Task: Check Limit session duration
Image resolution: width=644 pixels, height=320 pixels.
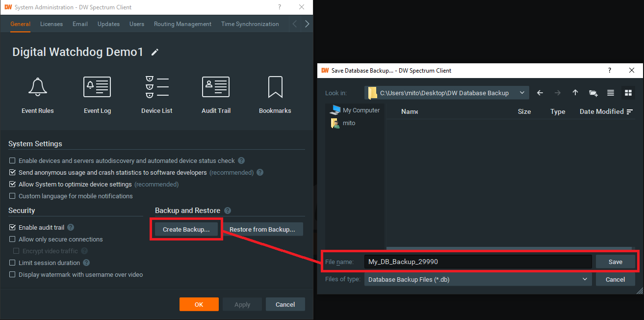Action: click(12, 263)
